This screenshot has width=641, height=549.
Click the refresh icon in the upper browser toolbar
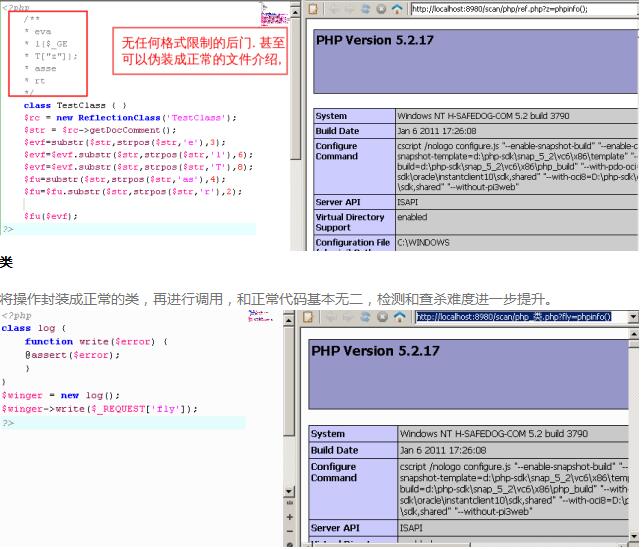click(x=365, y=9)
